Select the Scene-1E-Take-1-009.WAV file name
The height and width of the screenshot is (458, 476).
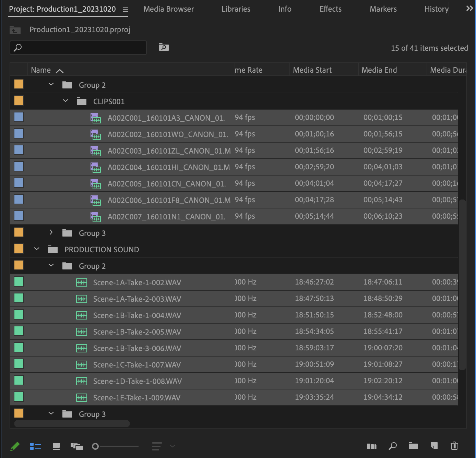(x=137, y=398)
